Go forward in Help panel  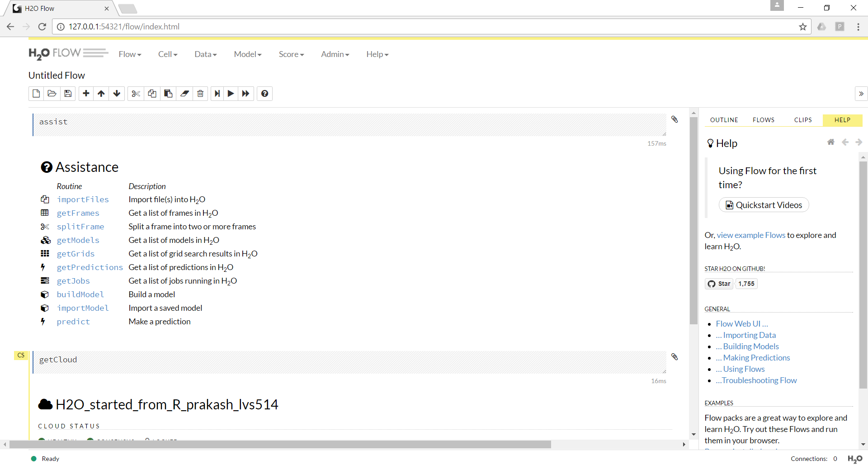pos(859,142)
